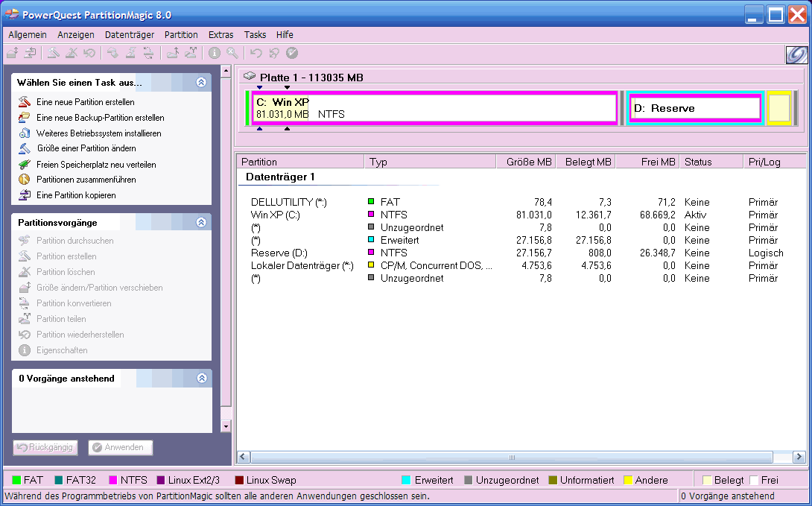Click the Anwenden button
Screen dimensions: 812x506
120,447
